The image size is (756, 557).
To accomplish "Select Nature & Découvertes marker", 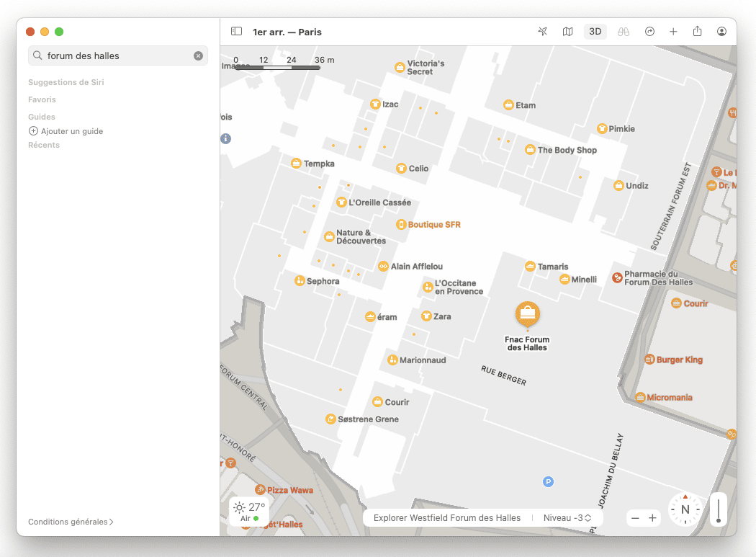I will point(329,236).
